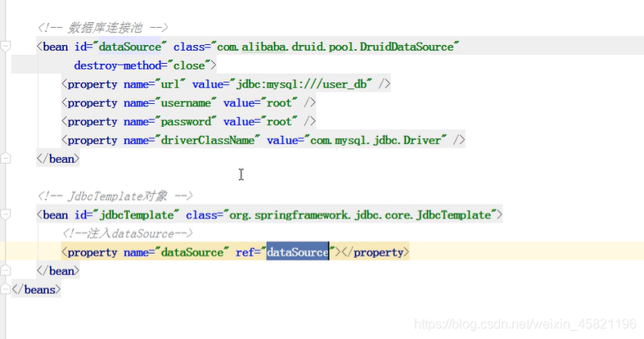Click the highlighted ref value dataSource

pyautogui.click(x=297, y=252)
